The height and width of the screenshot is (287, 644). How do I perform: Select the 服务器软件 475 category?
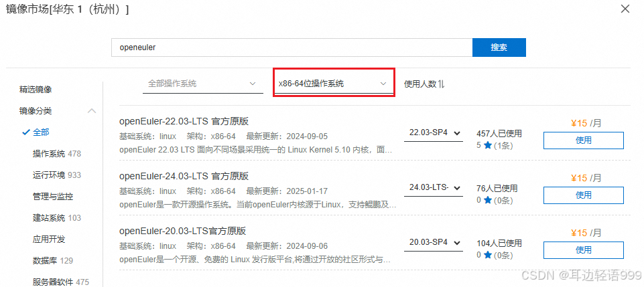[x=61, y=282]
